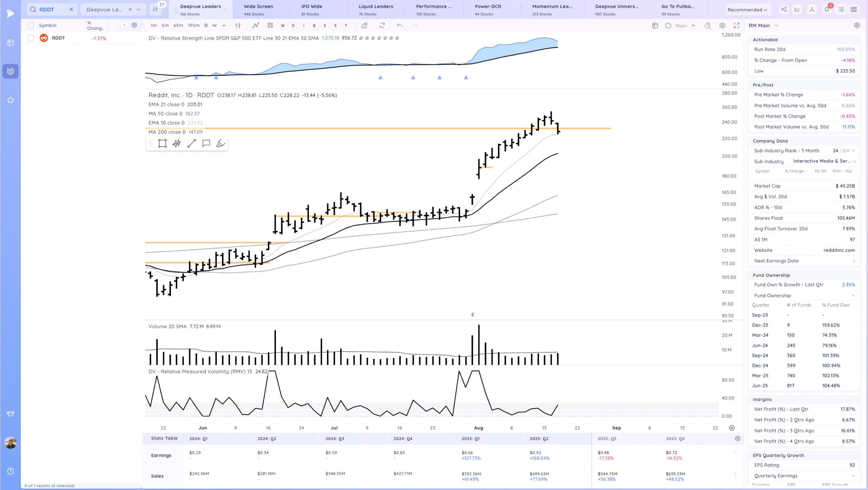The width and height of the screenshot is (868, 490).
Task: Open the share icon in top bar
Action: pyautogui.click(x=784, y=9)
